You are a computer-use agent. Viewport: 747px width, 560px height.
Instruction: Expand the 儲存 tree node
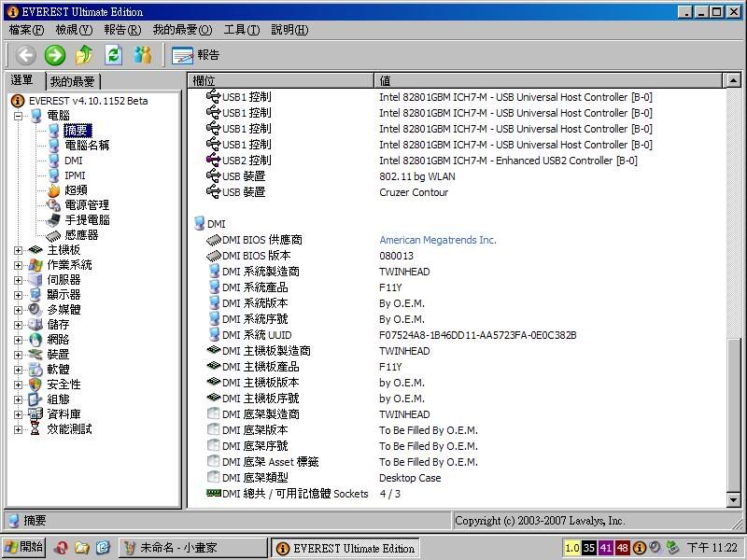pyautogui.click(x=18, y=325)
